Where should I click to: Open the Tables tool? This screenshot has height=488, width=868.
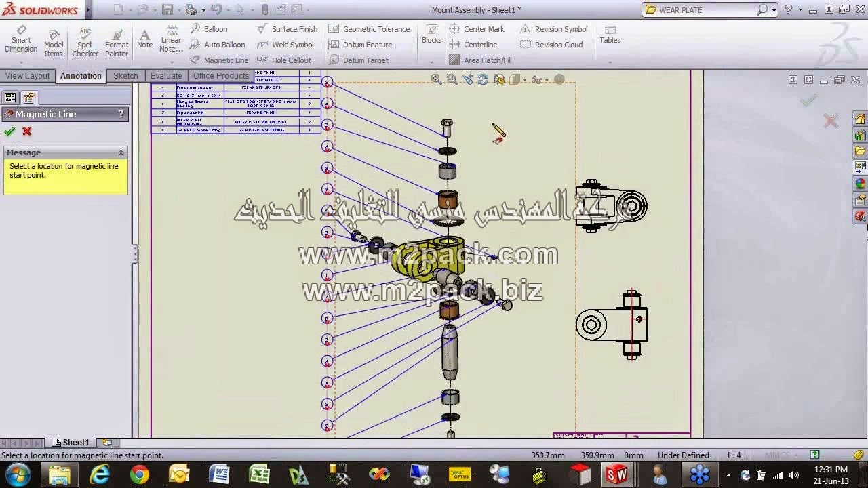[x=610, y=35]
